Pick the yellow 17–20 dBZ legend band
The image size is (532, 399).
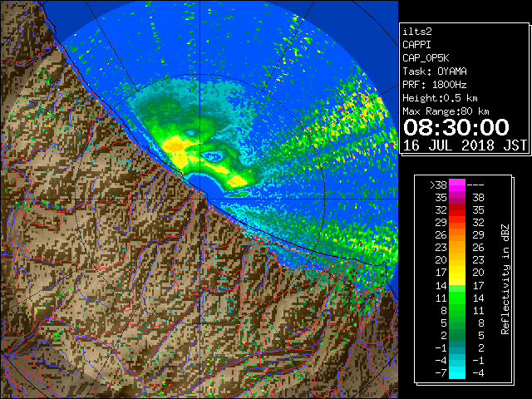coord(457,273)
